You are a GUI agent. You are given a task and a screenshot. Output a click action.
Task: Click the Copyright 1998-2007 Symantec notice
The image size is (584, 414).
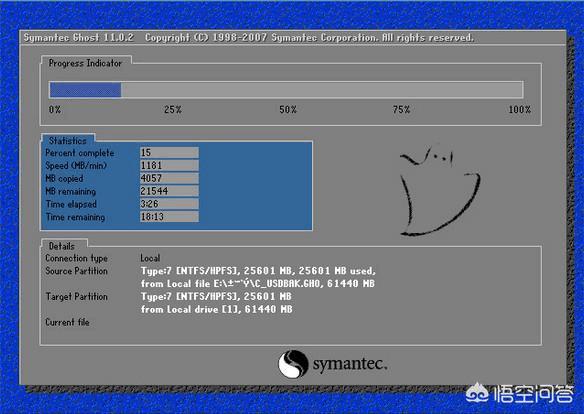[309, 38]
